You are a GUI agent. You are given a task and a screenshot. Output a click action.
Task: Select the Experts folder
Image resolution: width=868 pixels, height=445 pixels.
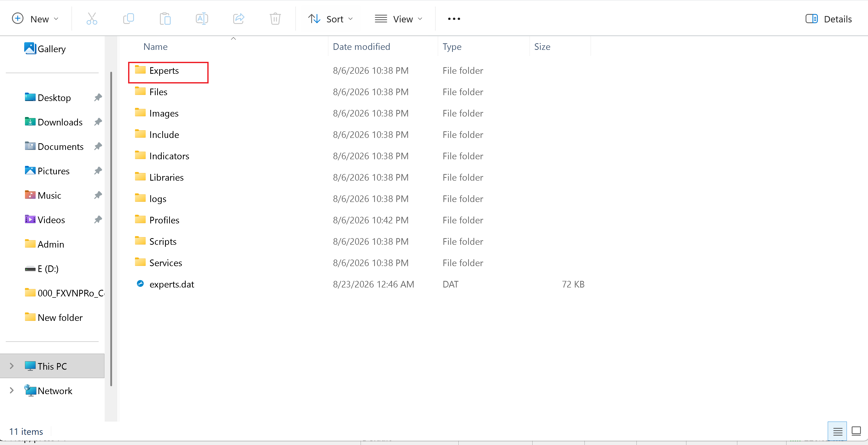(164, 71)
